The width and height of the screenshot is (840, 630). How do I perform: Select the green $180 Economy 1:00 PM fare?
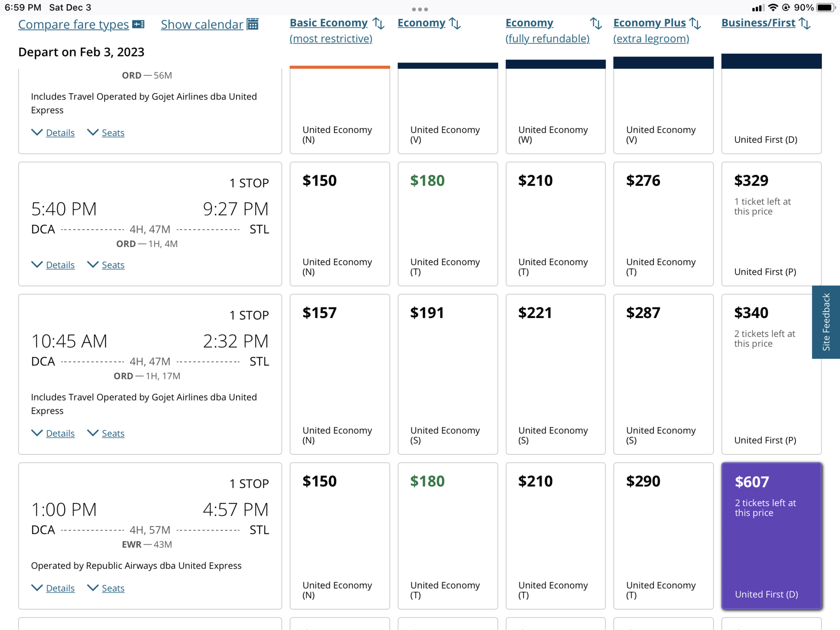(448, 536)
